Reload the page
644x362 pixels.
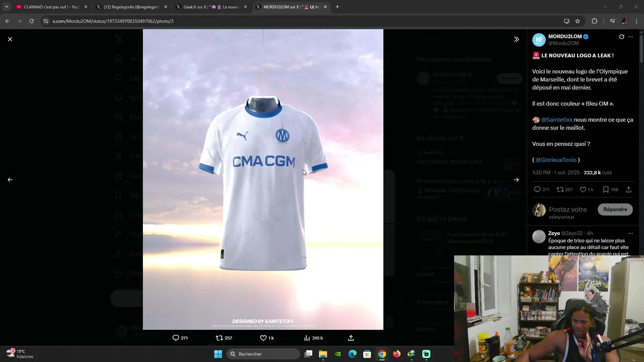(31, 21)
